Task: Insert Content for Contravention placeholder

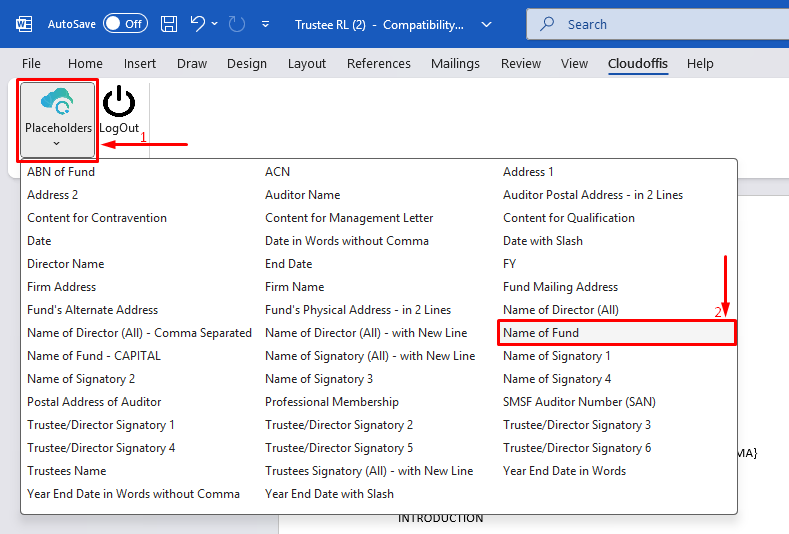Action: [97, 218]
